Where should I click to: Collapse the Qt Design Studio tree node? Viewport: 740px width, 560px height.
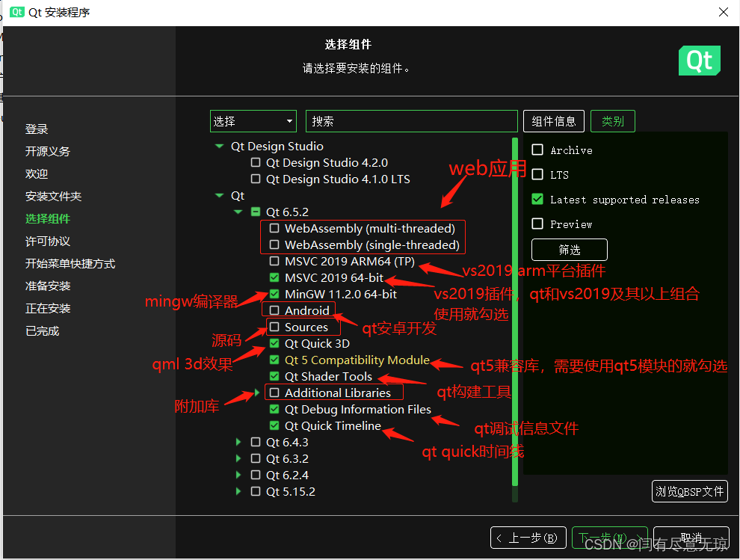click(219, 147)
